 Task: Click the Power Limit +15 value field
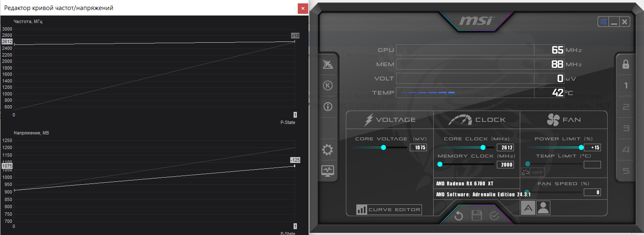[x=592, y=147]
